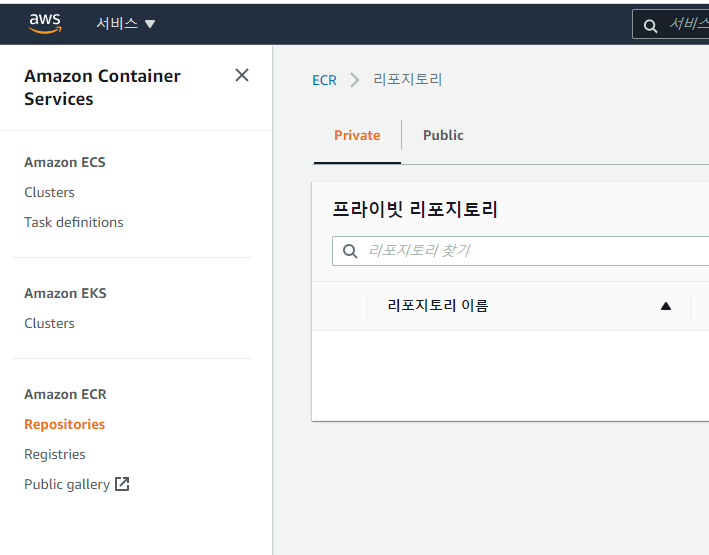The width and height of the screenshot is (709, 555).
Task: Click the ECR breadcrumb link
Action: (324, 80)
